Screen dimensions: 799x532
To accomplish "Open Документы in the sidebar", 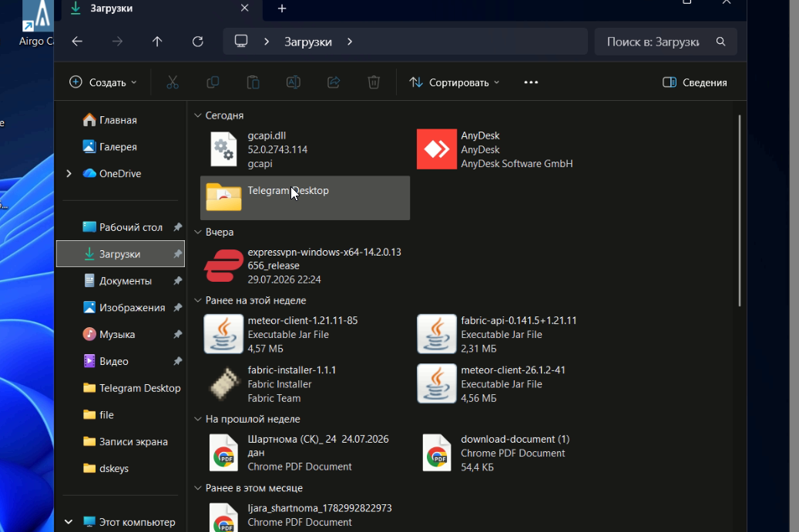I will [120, 281].
